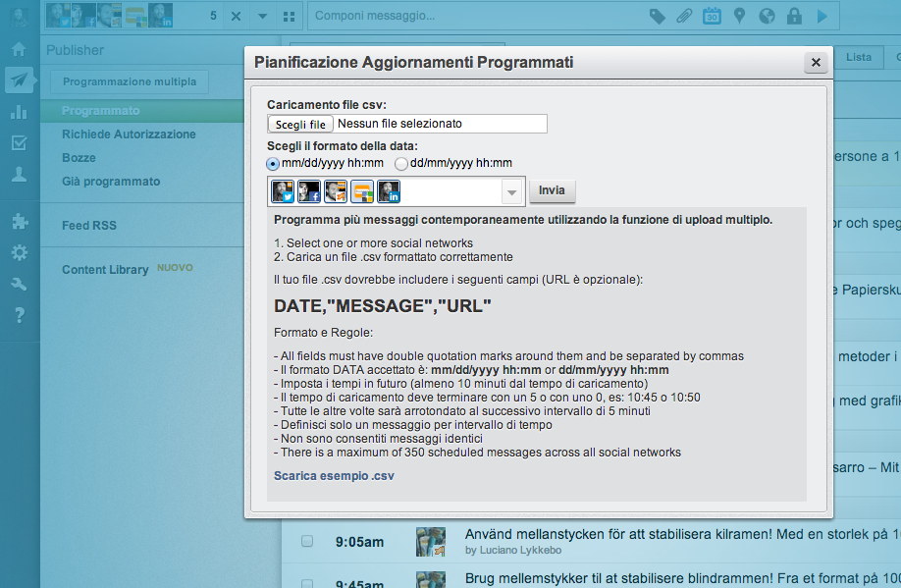901x588 pixels.
Task: Open the App Directory puzzle icon
Action: click(20, 221)
